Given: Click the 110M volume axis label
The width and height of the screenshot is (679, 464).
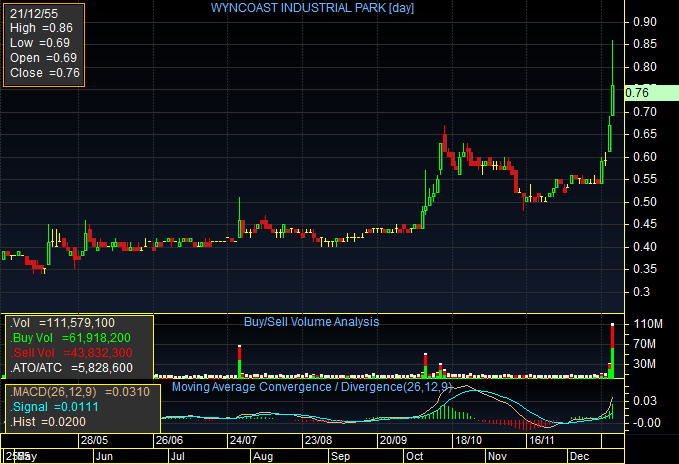Looking at the screenshot, I should pyautogui.click(x=648, y=324).
